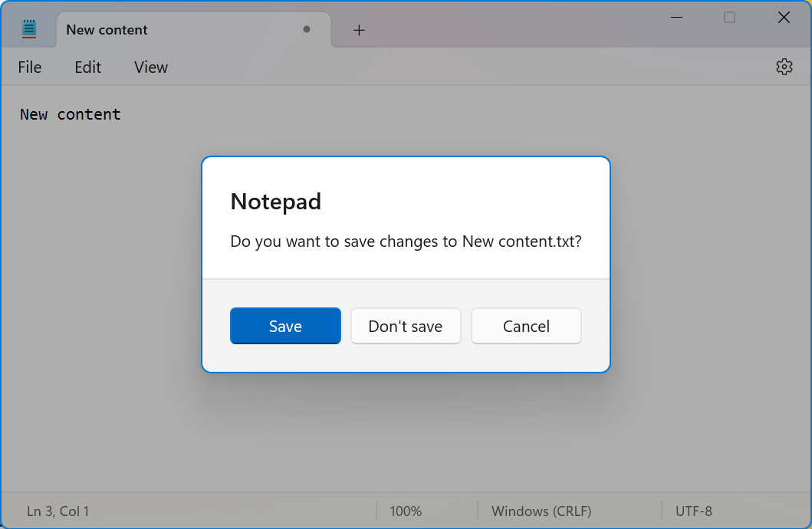Click the save changes prompt message text
The height and width of the screenshot is (529, 812).
tap(406, 242)
